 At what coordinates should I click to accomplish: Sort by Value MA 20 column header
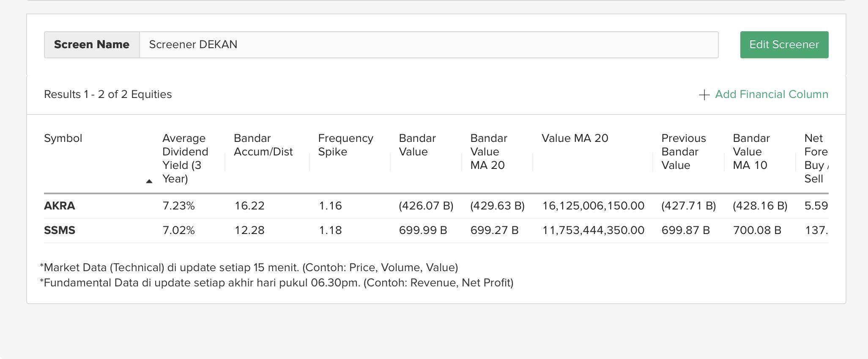point(575,139)
